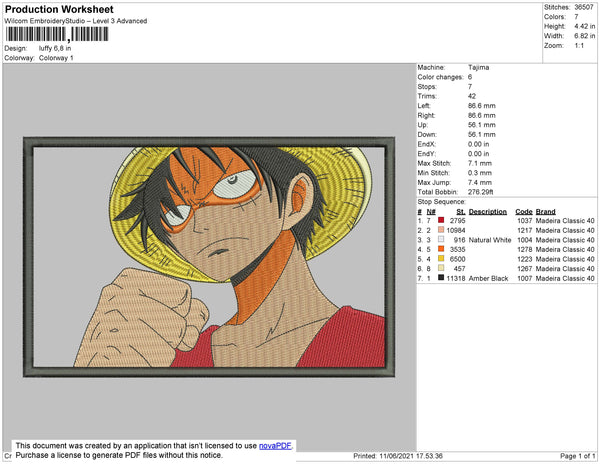Viewport: 600px width, 464px height.
Task: Select the Height value '4.42 in'
Action: click(x=584, y=26)
